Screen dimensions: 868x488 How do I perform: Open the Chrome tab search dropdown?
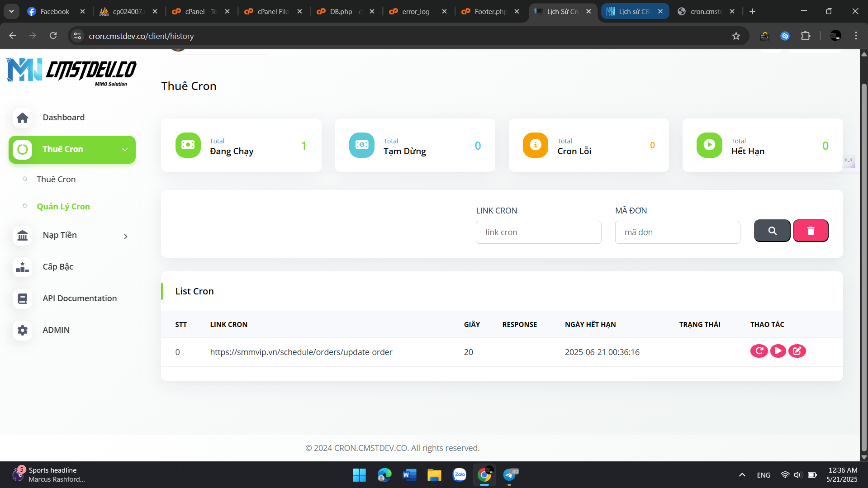tap(11, 11)
